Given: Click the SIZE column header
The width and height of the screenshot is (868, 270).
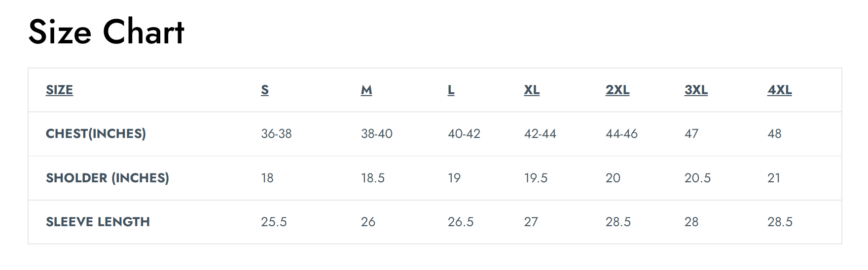Looking at the screenshot, I should click(x=59, y=90).
